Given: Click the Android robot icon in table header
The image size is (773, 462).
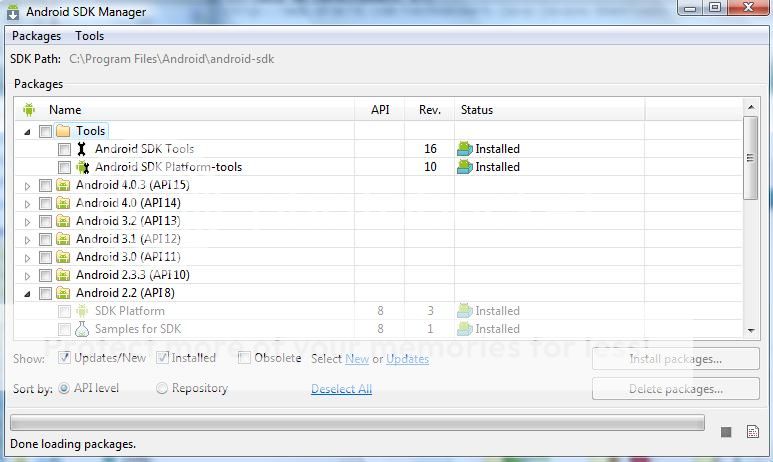Looking at the screenshot, I should pos(29,110).
